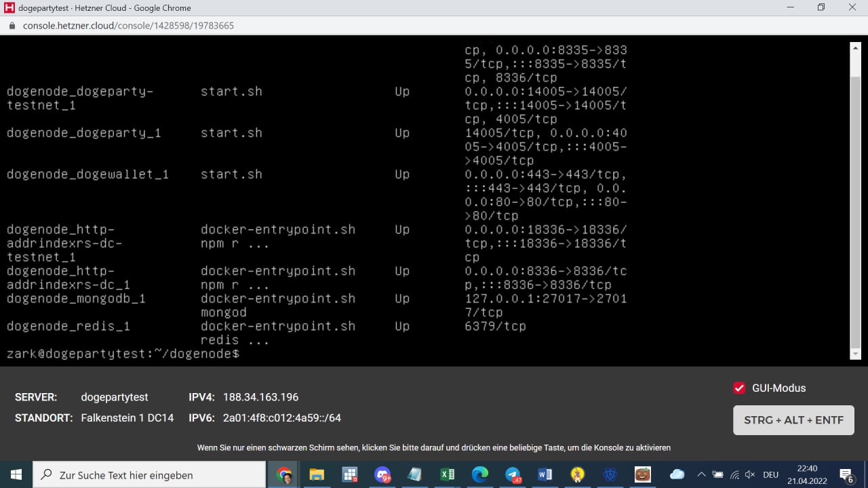Click the console scrollbar up arrow

click(855, 47)
